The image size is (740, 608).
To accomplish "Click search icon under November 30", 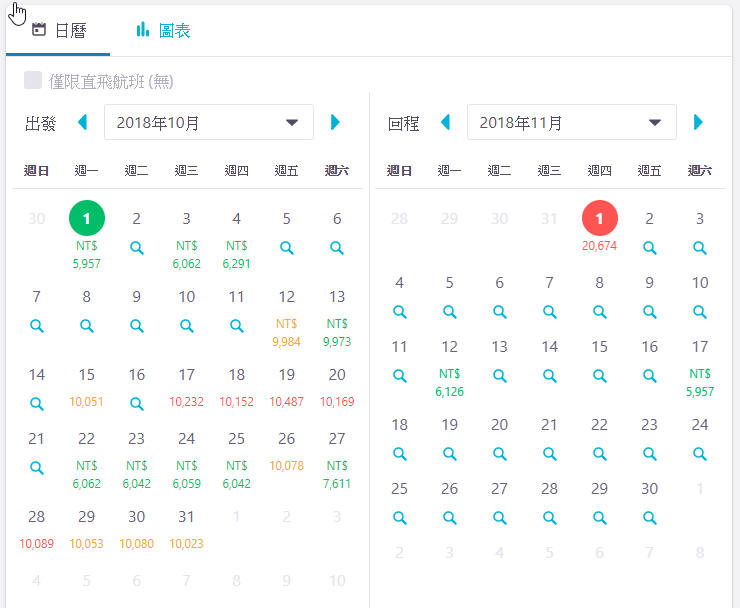I will pos(650,518).
